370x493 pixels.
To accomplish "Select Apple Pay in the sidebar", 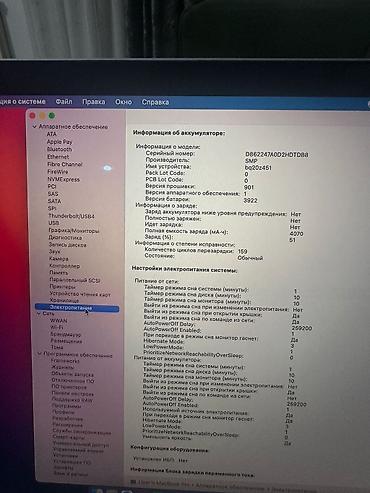I will point(59,142).
